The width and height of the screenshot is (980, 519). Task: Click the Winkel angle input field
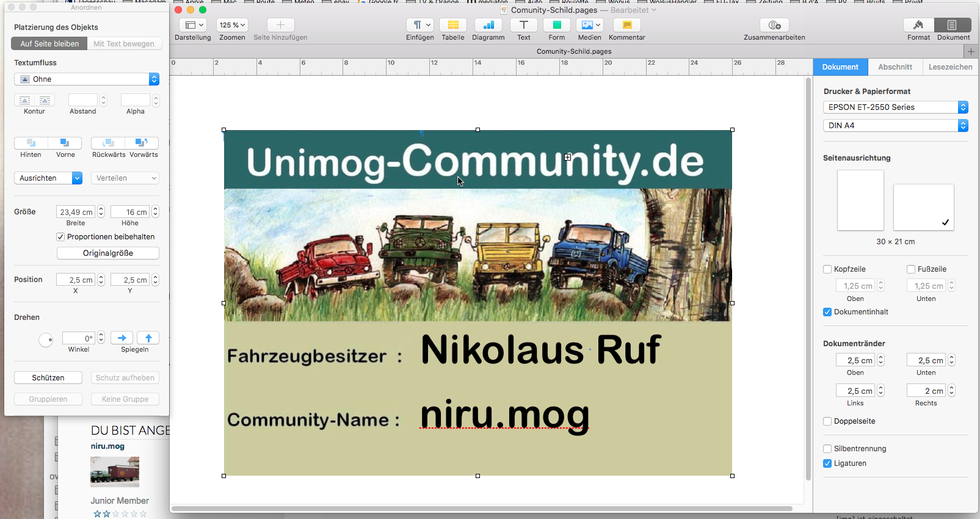[79, 338]
